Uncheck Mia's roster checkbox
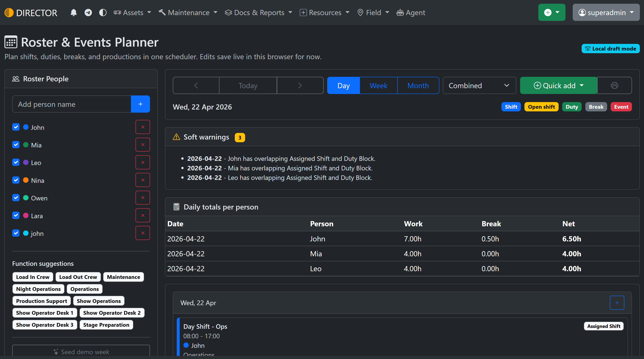Viewport: 644px width, 359px height. click(x=16, y=145)
